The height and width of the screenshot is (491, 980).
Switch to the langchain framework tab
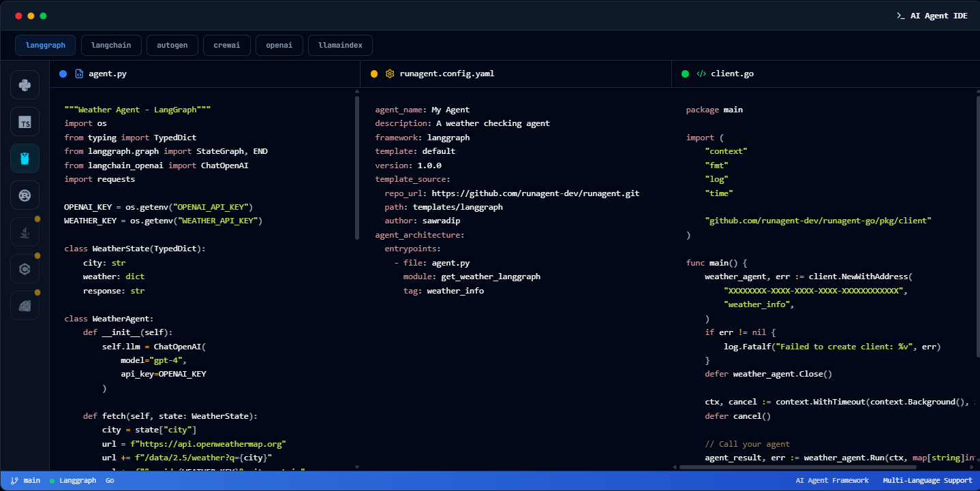[111, 45]
